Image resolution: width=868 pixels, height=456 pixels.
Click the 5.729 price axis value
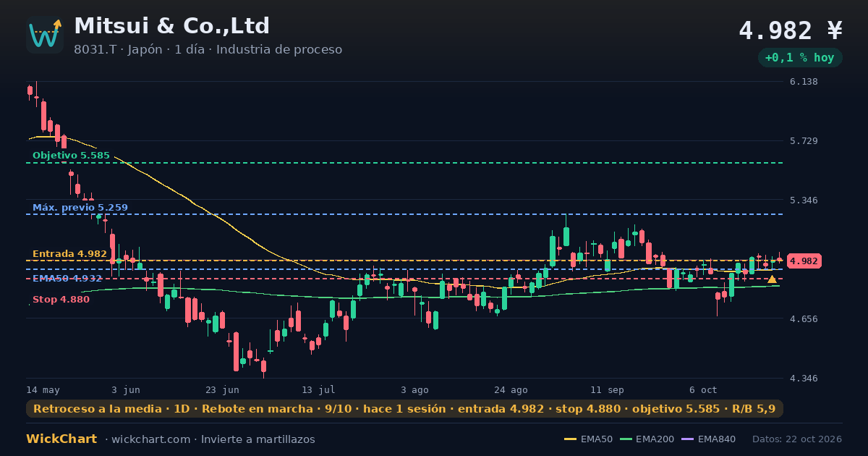[804, 141]
